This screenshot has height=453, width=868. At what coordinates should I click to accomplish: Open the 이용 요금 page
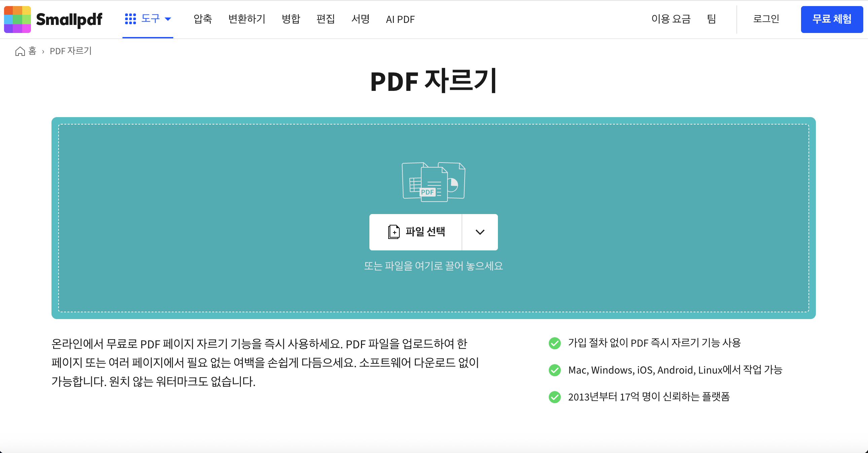(x=672, y=19)
